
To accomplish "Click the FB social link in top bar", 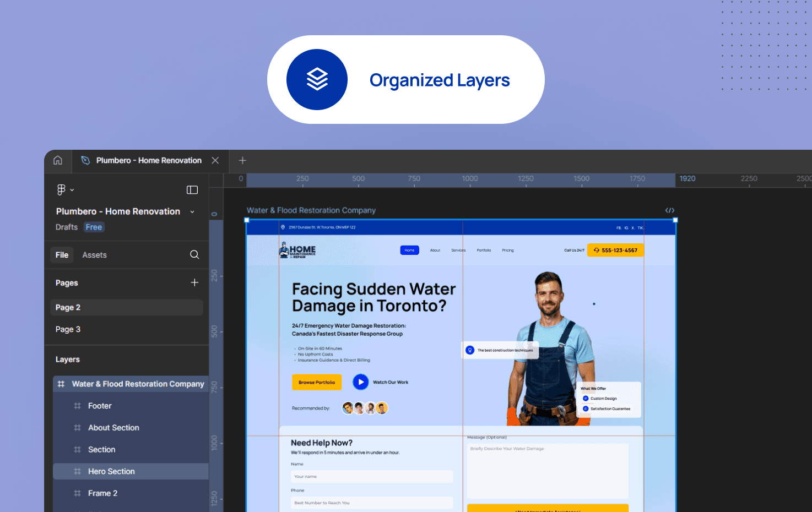I will (619, 227).
